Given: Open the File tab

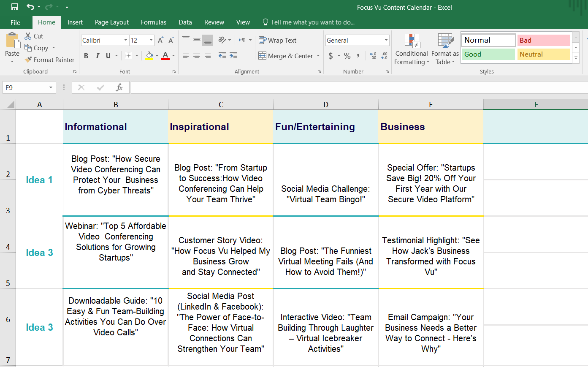Looking at the screenshot, I should tap(15, 22).
